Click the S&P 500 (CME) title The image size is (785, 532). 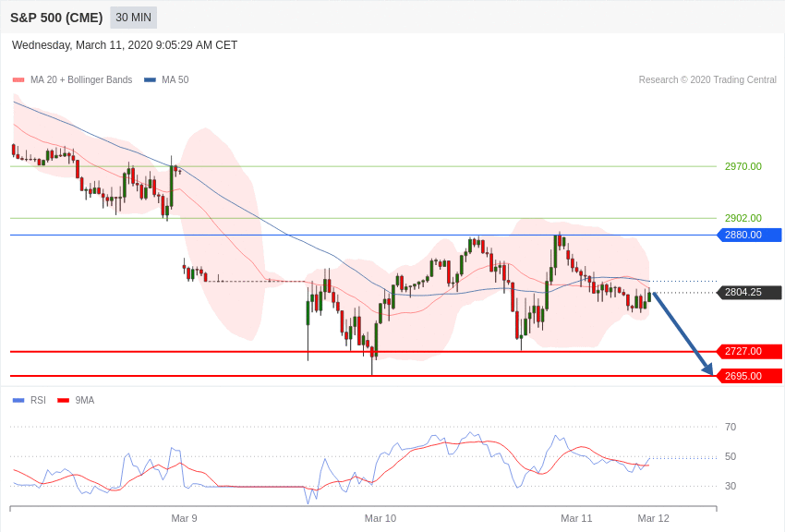click(x=56, y=18)
